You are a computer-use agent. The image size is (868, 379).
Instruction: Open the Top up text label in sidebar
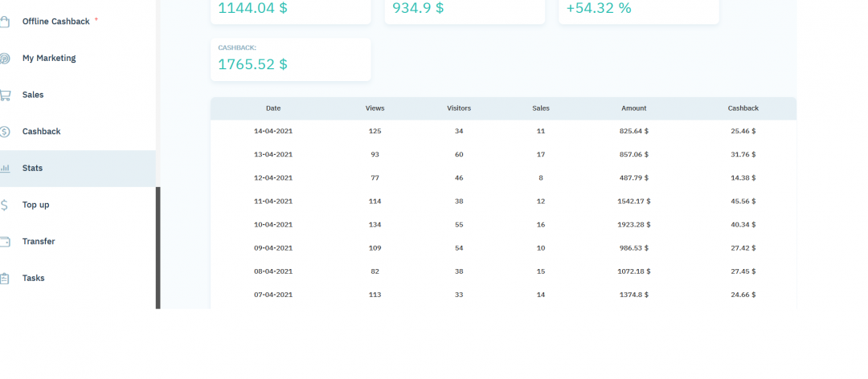click(35, 205)
